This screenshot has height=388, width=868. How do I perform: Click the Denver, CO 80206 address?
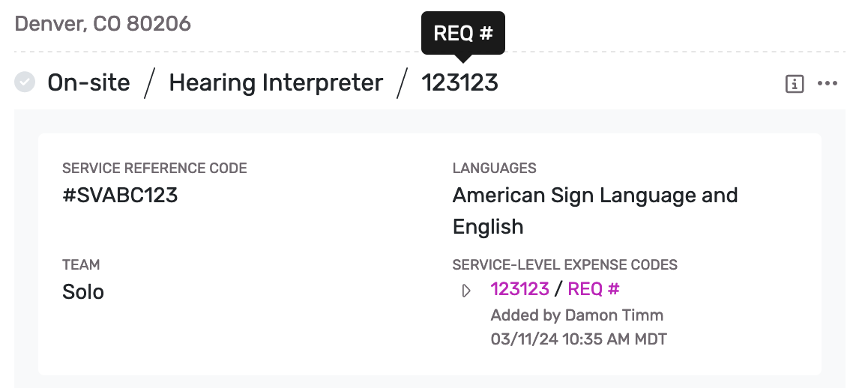pyautogui.click(x=103, y=24)
